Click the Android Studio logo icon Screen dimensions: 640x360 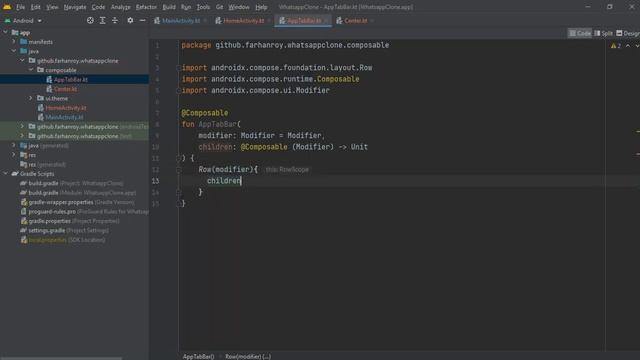(x=7, y=7)
